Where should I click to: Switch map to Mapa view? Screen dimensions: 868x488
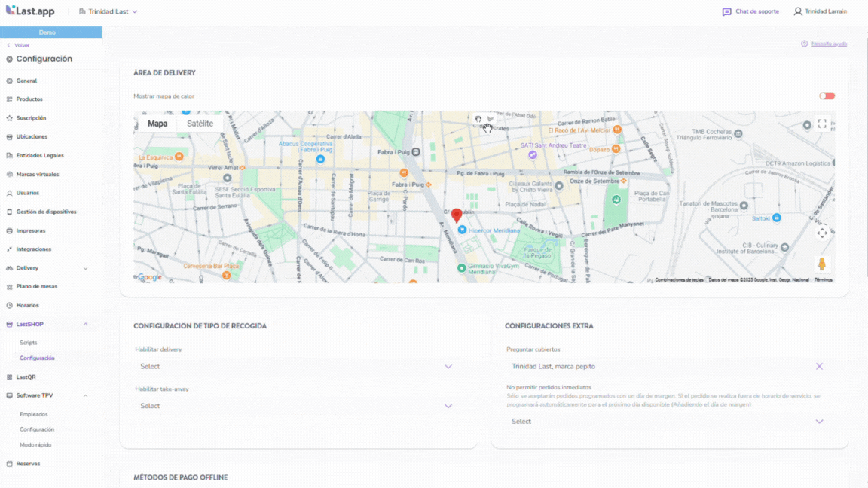point(157,124)
